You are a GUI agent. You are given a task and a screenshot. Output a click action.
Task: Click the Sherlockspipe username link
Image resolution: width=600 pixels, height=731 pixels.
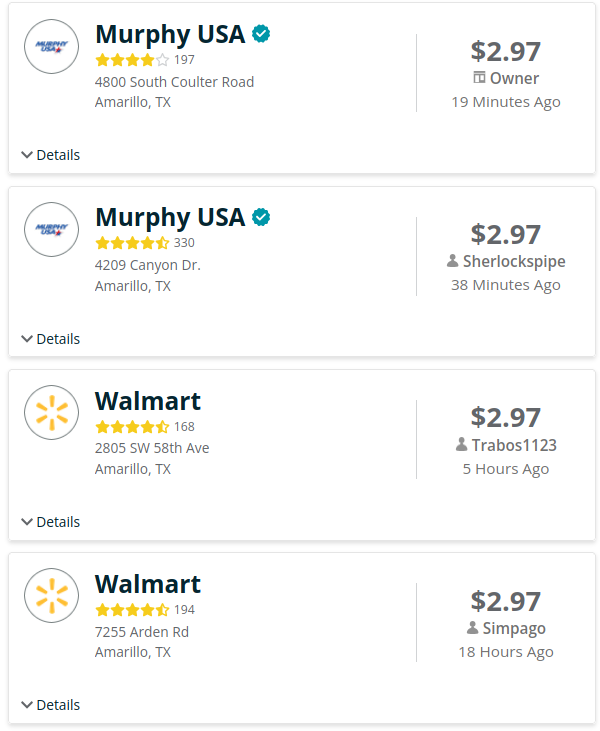pos(514,261)
